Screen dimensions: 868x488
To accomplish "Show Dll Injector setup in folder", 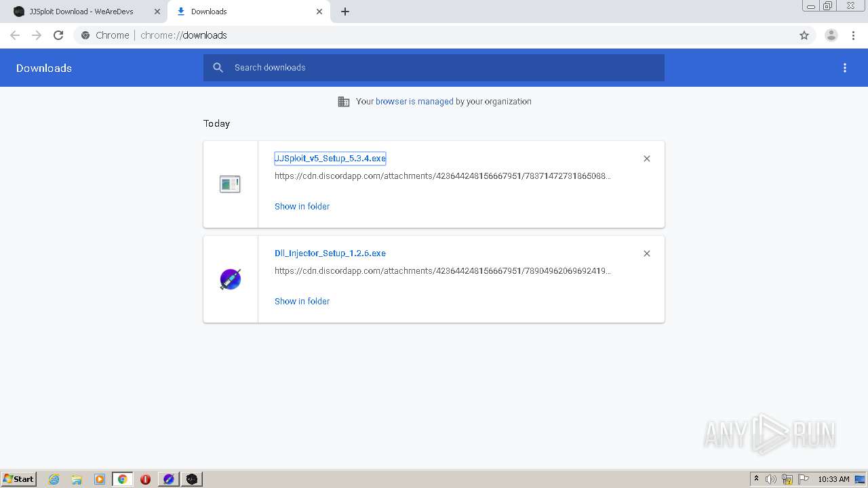I will click(302, 302).
